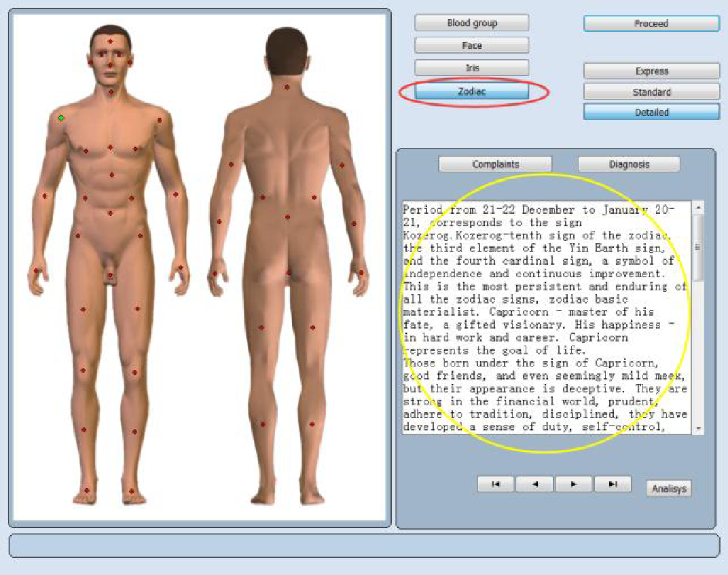Select the Iris button
The width and height of the screenshot is (728, 575).
click(x=472, y=68)
